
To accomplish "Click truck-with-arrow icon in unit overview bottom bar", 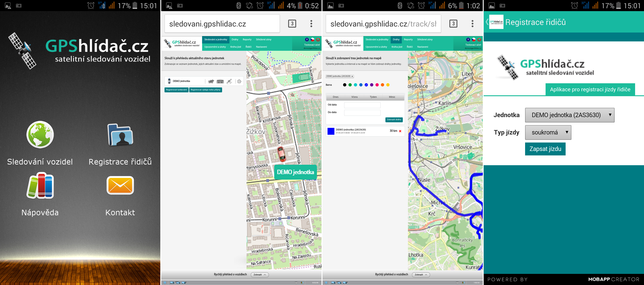I will point(184,283).
